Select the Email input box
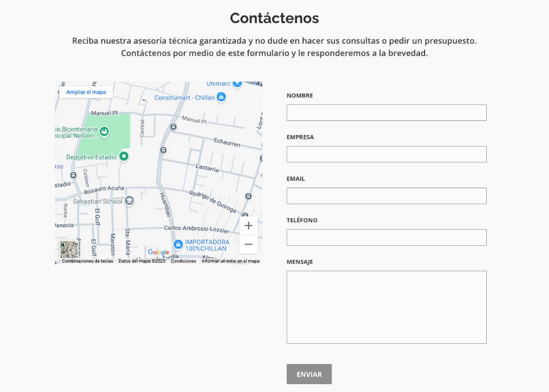 point(386,195)
